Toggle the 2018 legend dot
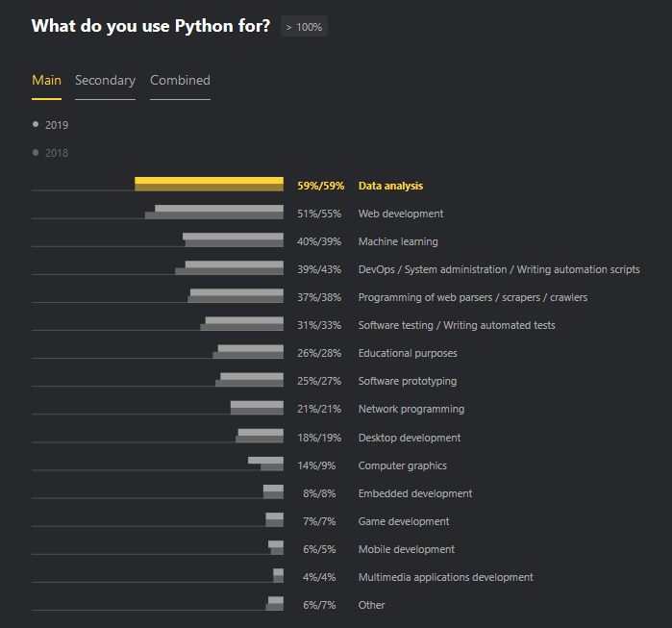 [x=36, y=152]
